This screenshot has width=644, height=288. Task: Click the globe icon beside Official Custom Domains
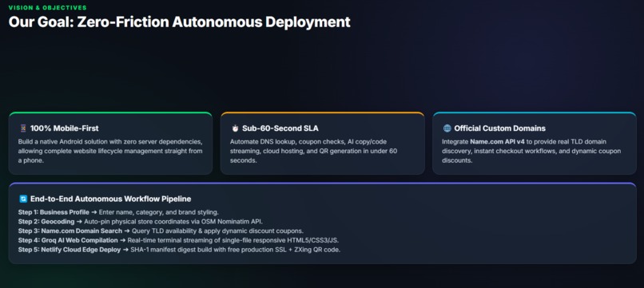(x=447, y=128)
